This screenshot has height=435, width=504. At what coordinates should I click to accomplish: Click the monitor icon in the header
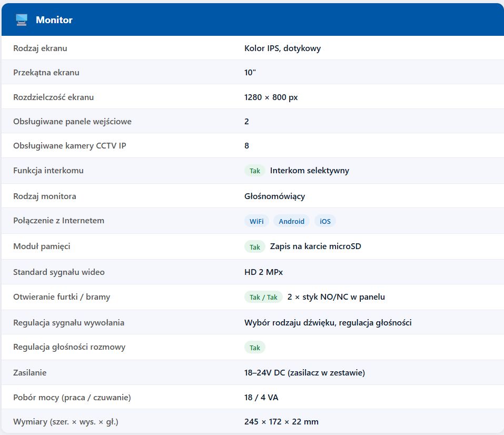coord(22,20)
